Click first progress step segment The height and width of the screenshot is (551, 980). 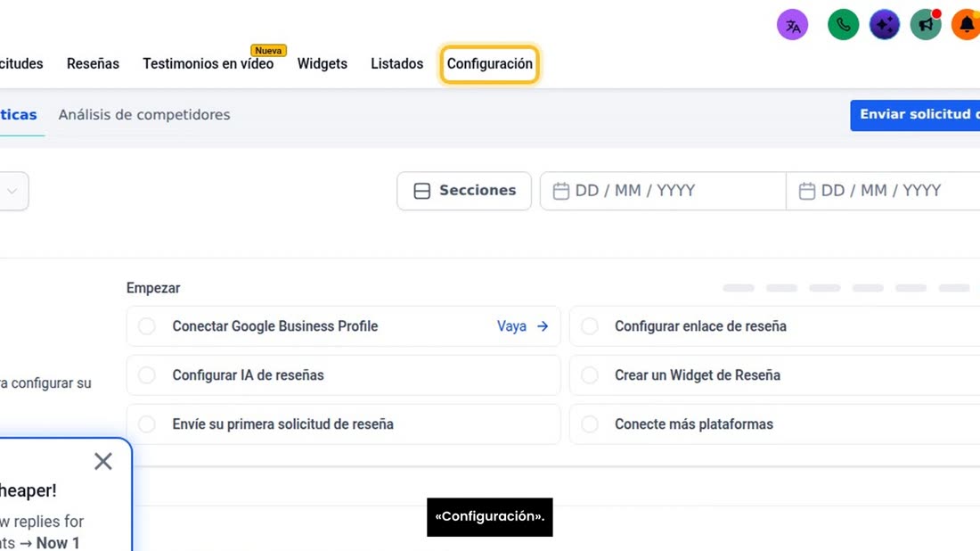pos(739,288)
